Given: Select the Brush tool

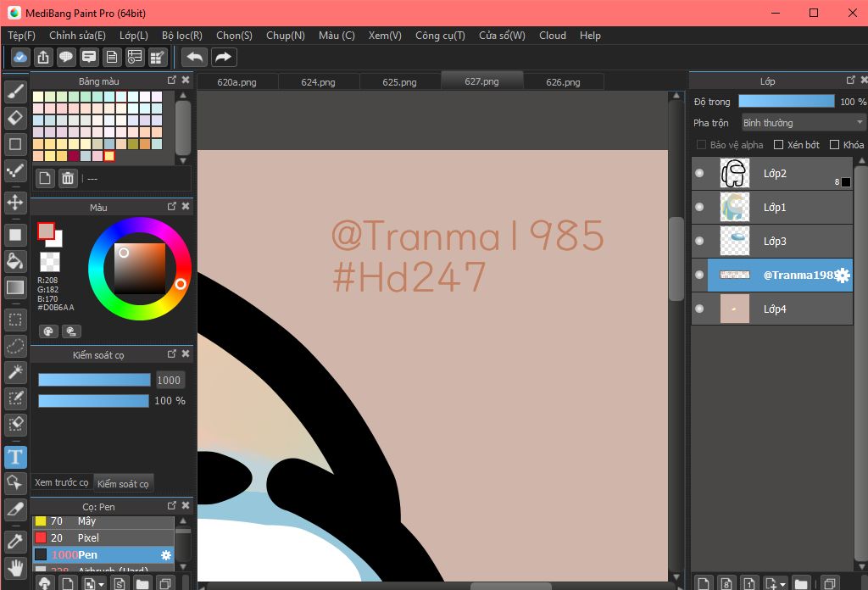Looking at the screenshot, I should [15, 92].
